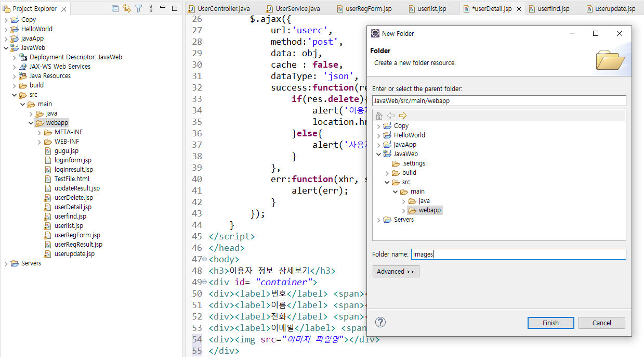Switch to UserService.java editor tab
Viewport: 644px width, 357px height.
click(x=293, y=9)
